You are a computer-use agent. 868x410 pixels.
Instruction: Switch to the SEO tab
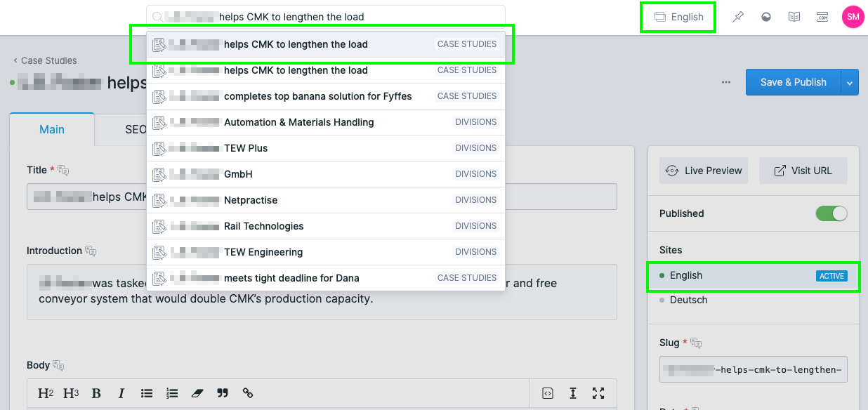[138, 128]
